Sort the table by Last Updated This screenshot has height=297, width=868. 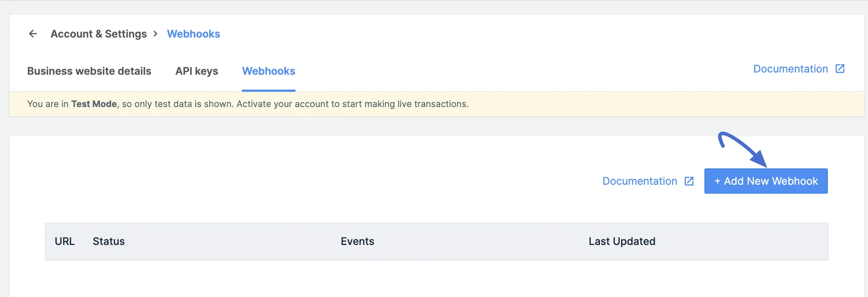[622, 241]
